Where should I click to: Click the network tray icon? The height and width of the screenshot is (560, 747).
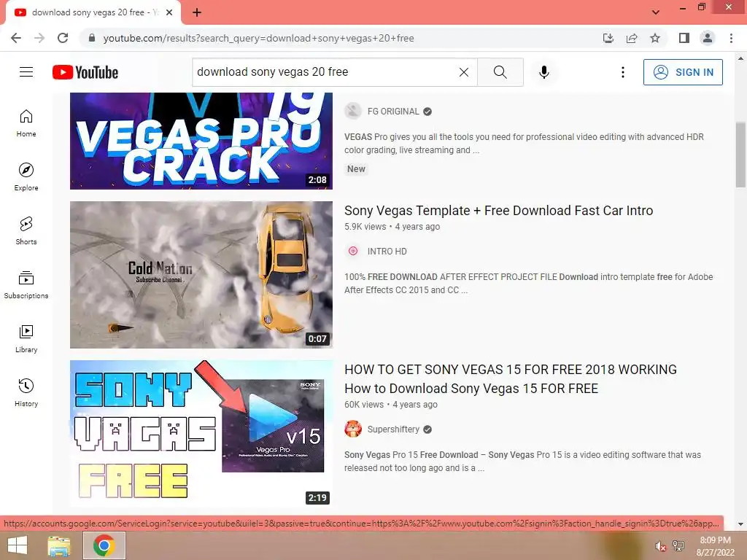[x=678, y=546]
